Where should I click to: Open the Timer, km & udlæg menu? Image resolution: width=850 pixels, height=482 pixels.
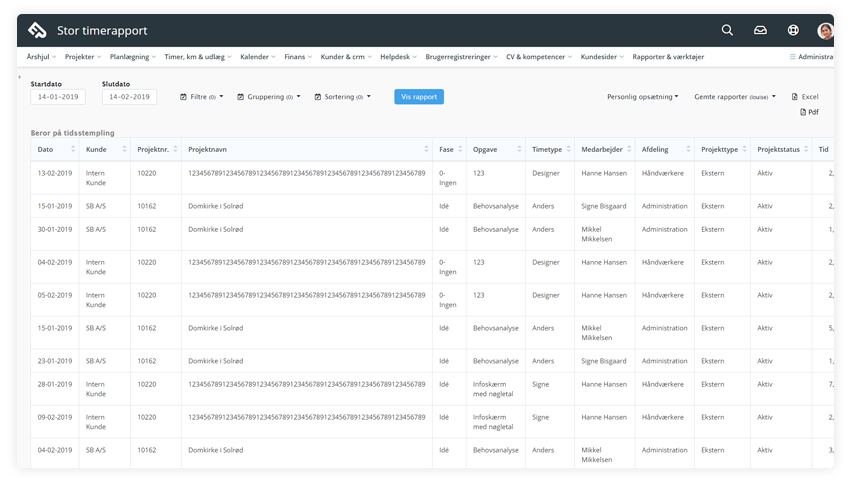[x=198, y=57]
